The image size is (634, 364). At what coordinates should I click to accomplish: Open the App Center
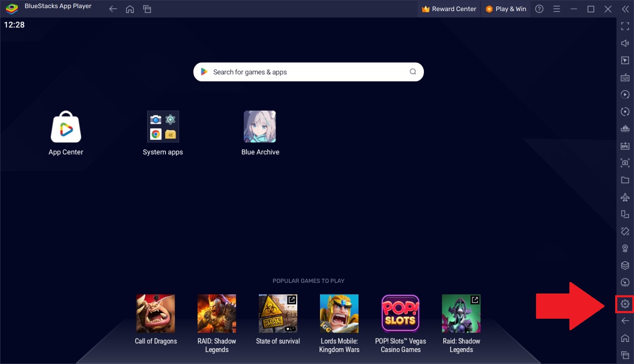click(65, 126)
